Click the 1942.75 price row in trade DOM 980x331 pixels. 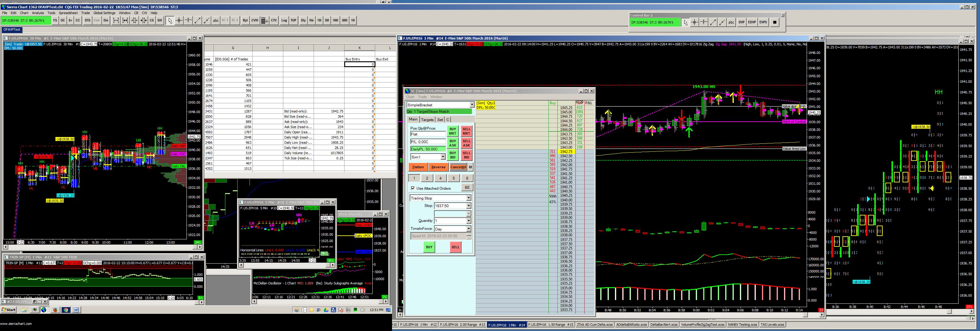[x=566, y=152]
